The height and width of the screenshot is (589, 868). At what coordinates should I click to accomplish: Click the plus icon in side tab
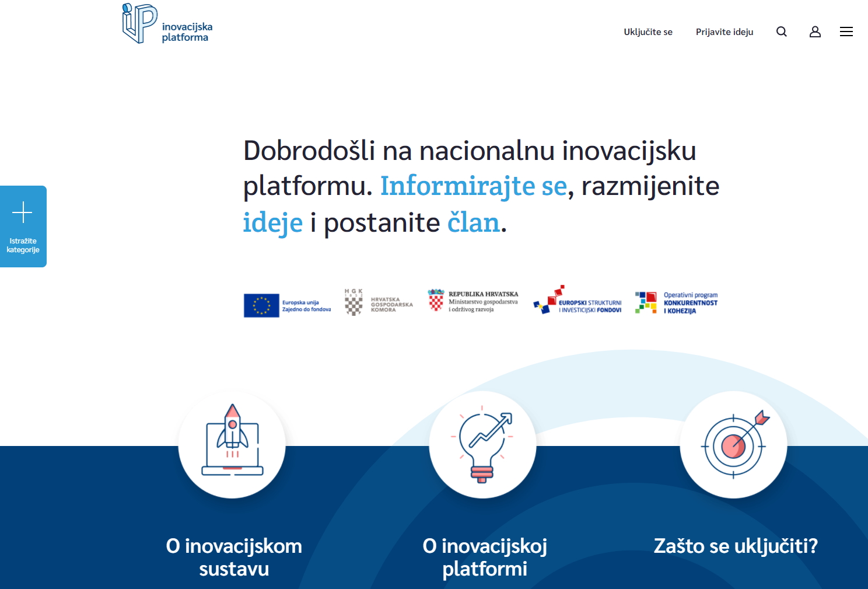(x=23, y=212)
